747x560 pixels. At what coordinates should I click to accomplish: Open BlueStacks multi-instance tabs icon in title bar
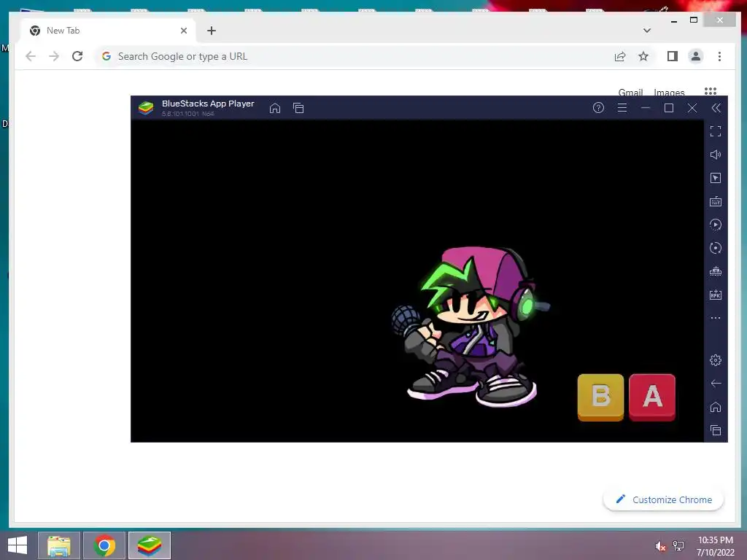[x=298, y=108]
